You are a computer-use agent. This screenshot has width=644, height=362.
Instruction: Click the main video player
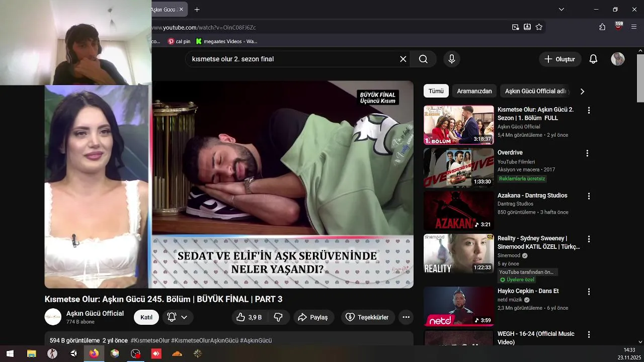[229, 185]
